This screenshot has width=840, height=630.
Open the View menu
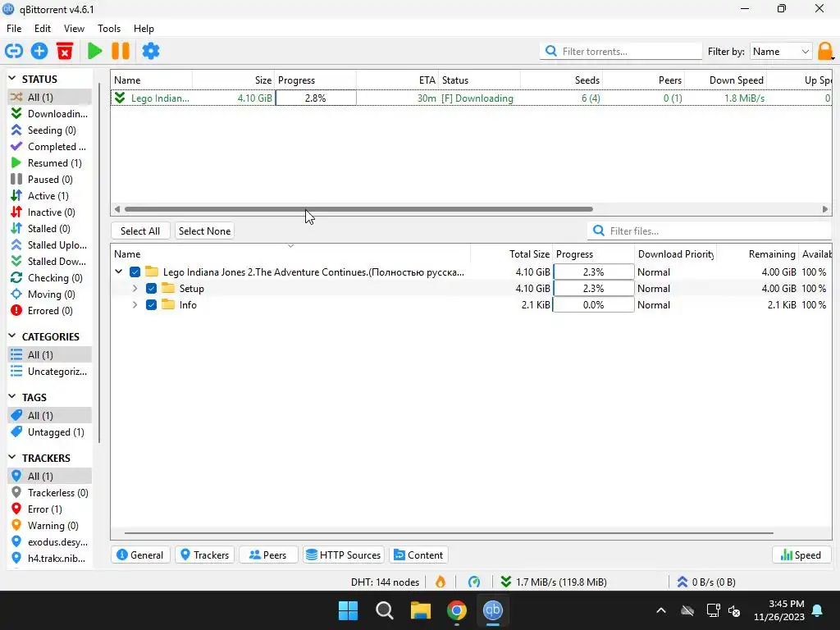pyautogui.click(x=74, y=29)
